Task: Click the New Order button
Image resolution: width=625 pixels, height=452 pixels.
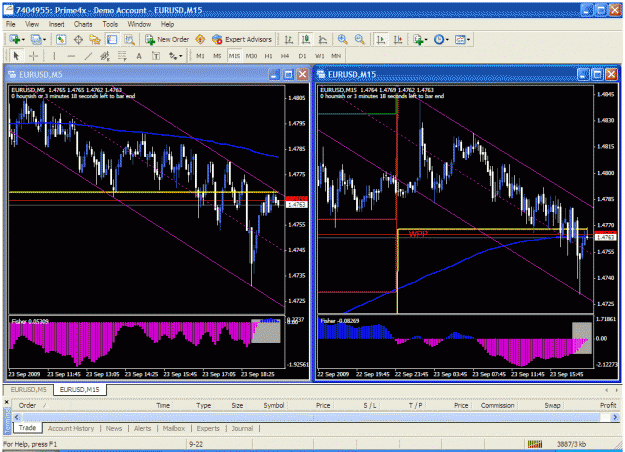Action: [x=167, y=39]
